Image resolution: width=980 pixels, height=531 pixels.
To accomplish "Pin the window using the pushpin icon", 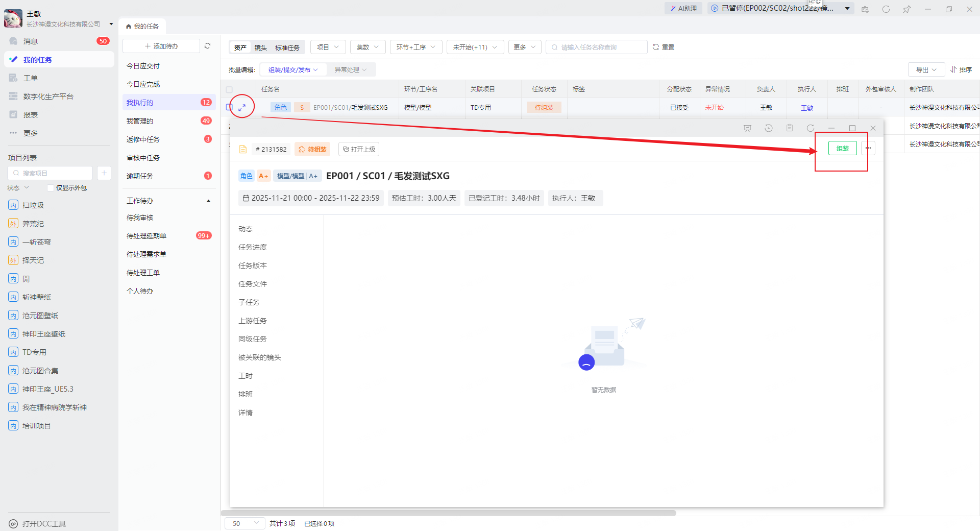I will pyautogui.click(x=906, y=9).
